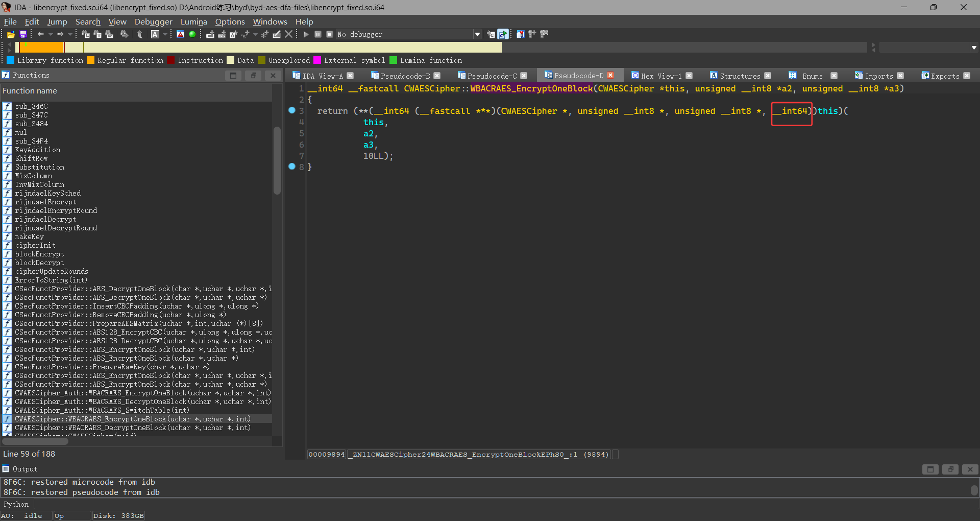Open the Jump menu
980x521 pixels.
point(57,21)
